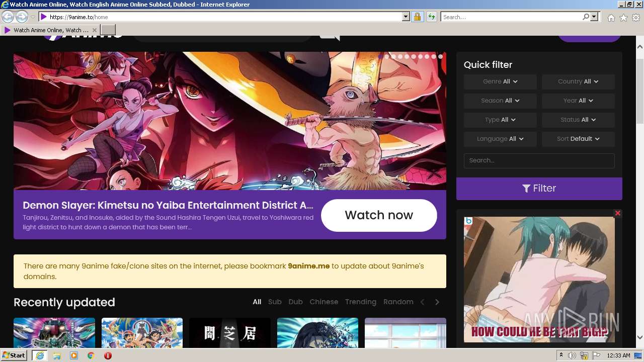Image resolution: width=644 pixels, height=362 pixels.
Task: Open the red Opera-style taskbar icon
Action: click(108, 355)
